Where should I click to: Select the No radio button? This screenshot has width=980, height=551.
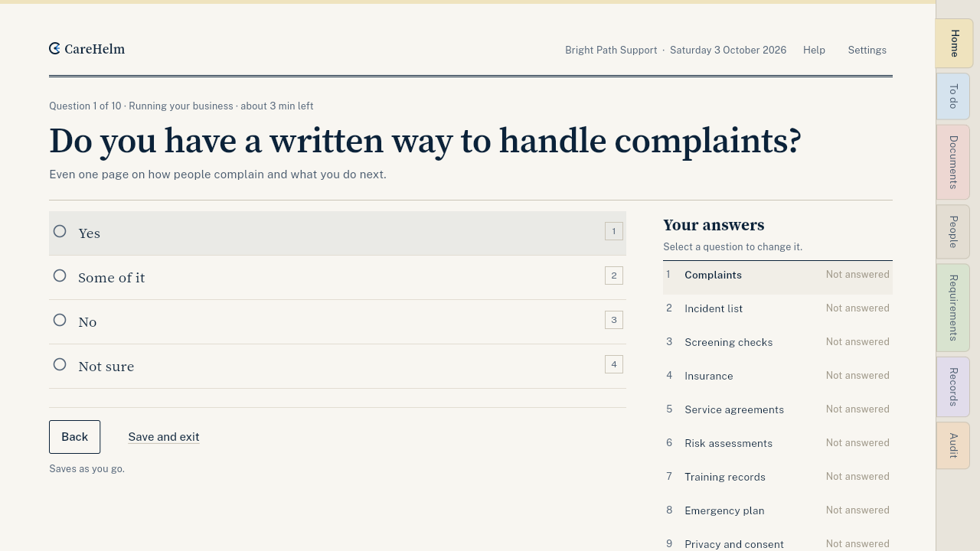click(60, 320)
